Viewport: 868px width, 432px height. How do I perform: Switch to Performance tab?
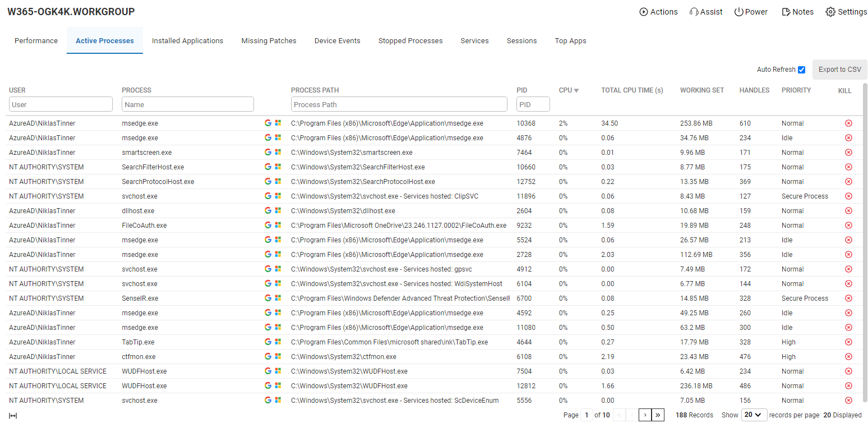36,40
